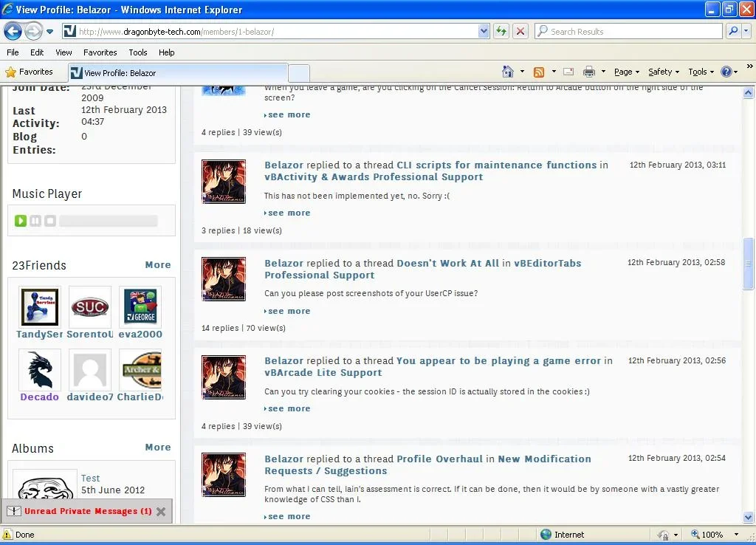Image resolution: width=756 pixels, height=545 pixels.
Task: Open More link next to 23Friends
Action: [158, 265]
